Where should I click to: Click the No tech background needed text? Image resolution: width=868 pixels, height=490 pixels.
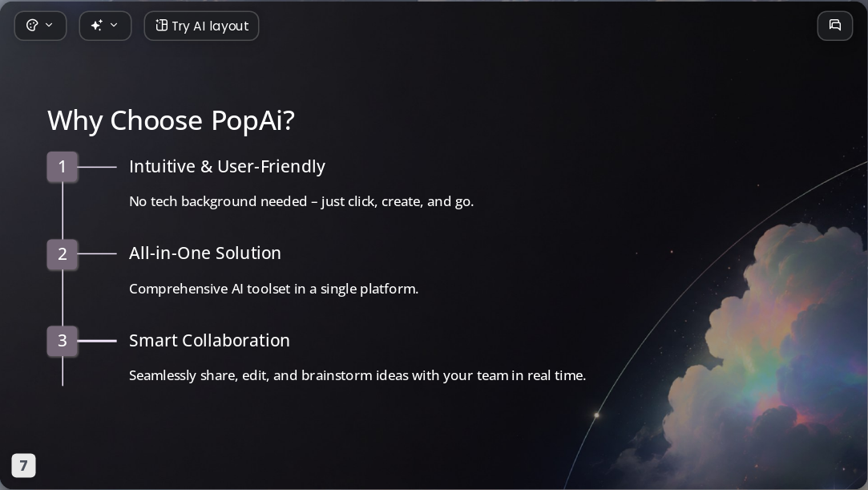point(301,201)
